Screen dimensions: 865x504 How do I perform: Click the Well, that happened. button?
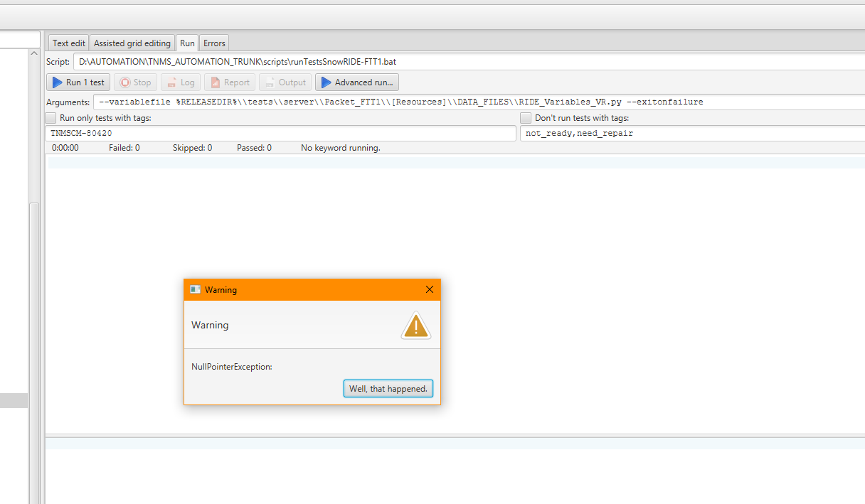pyautogui.click(x=388, y=389)
